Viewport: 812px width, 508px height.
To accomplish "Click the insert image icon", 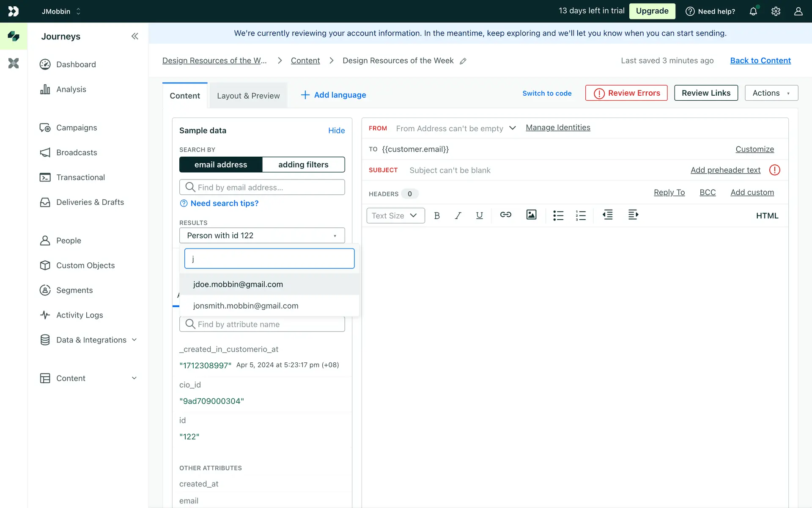I will 531,215.
